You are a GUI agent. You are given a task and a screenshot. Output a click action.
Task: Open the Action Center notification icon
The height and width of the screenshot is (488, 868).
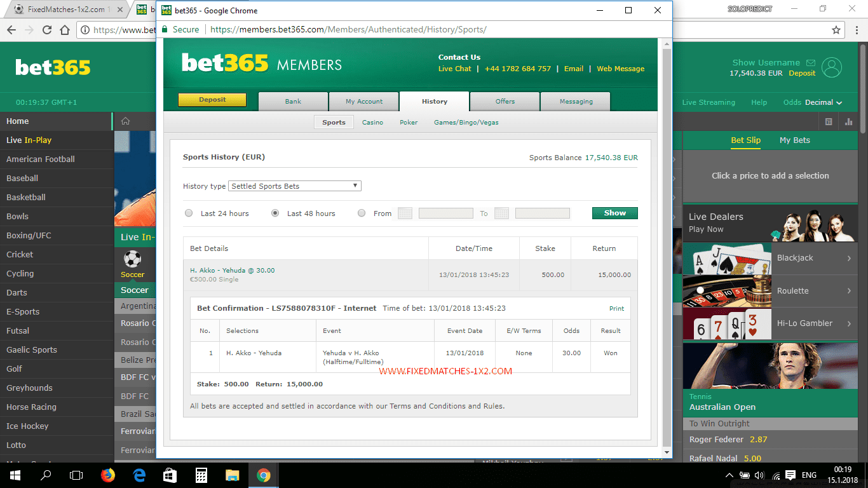790,475
